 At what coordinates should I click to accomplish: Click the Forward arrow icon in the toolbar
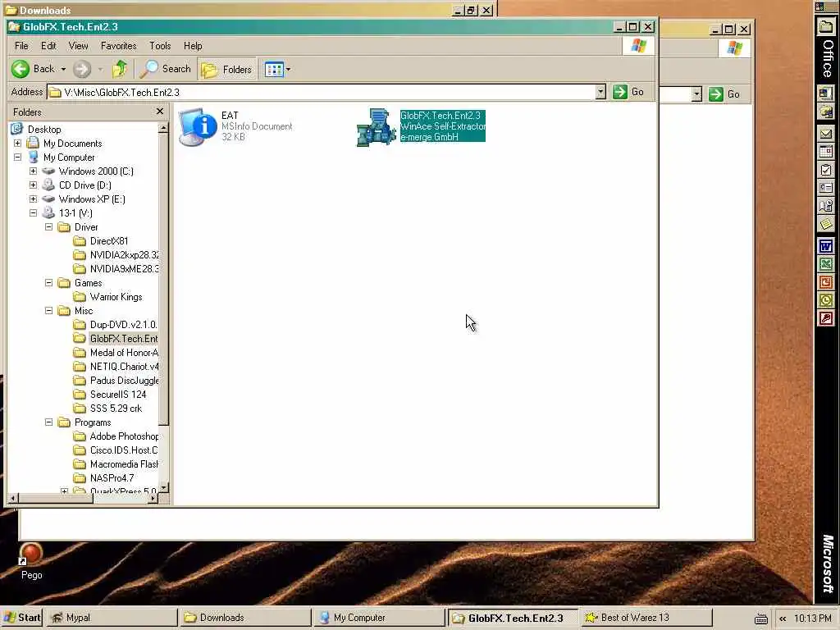82,69
